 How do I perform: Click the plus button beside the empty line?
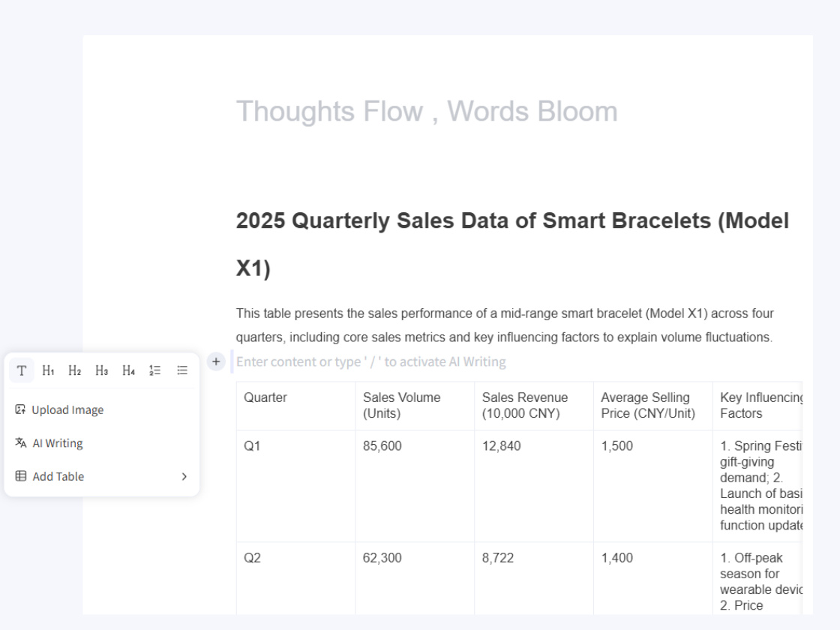[x=216, y=361]
